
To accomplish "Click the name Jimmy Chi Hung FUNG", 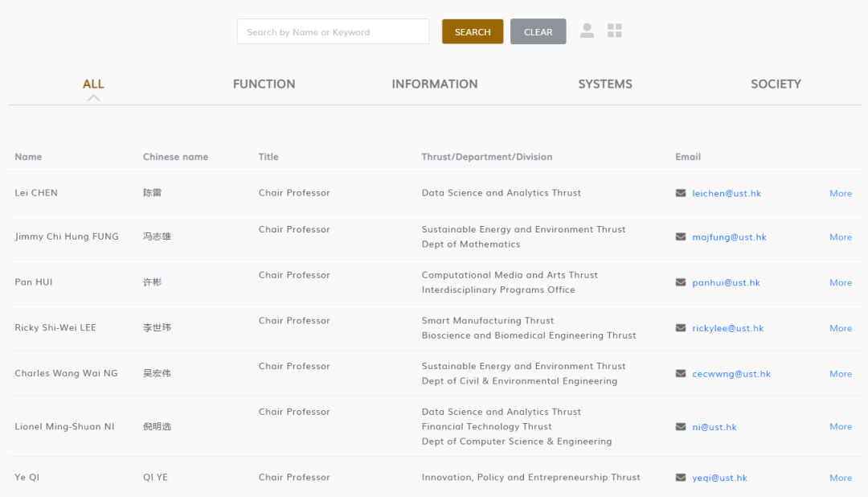I will pyautogui.click(x=67, y=236).
